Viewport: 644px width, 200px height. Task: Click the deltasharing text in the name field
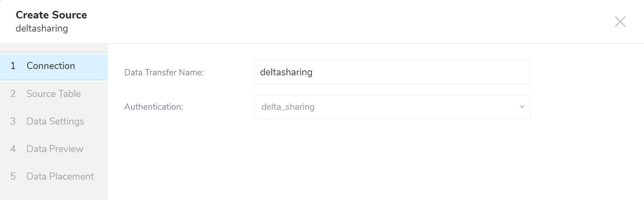tap(287, 72)
